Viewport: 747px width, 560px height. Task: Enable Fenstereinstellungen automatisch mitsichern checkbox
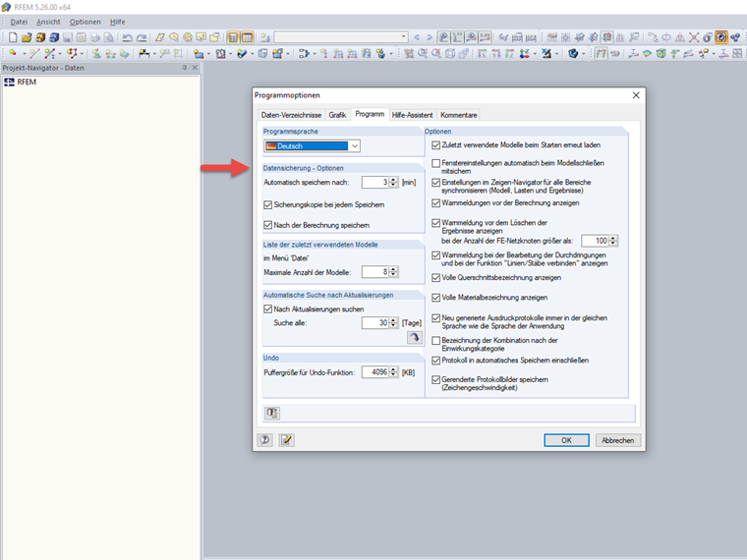(435, 163)
